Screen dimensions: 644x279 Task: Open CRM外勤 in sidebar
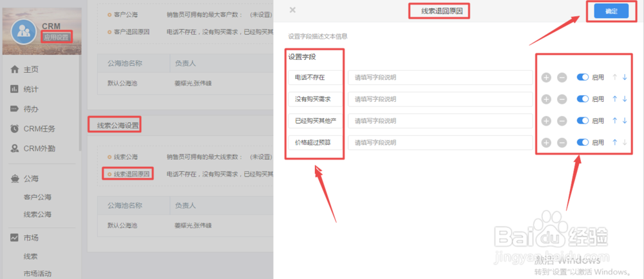coord(39,148)
